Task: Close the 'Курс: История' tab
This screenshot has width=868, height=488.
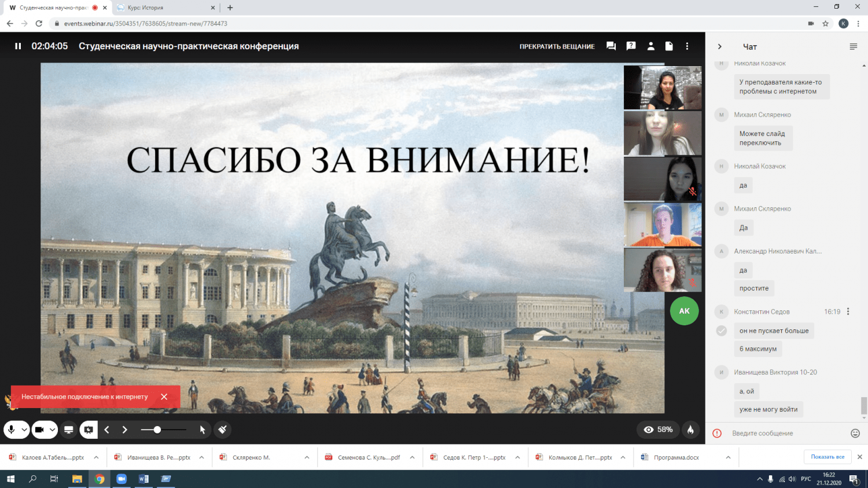Action: click(x=212, y=8)
